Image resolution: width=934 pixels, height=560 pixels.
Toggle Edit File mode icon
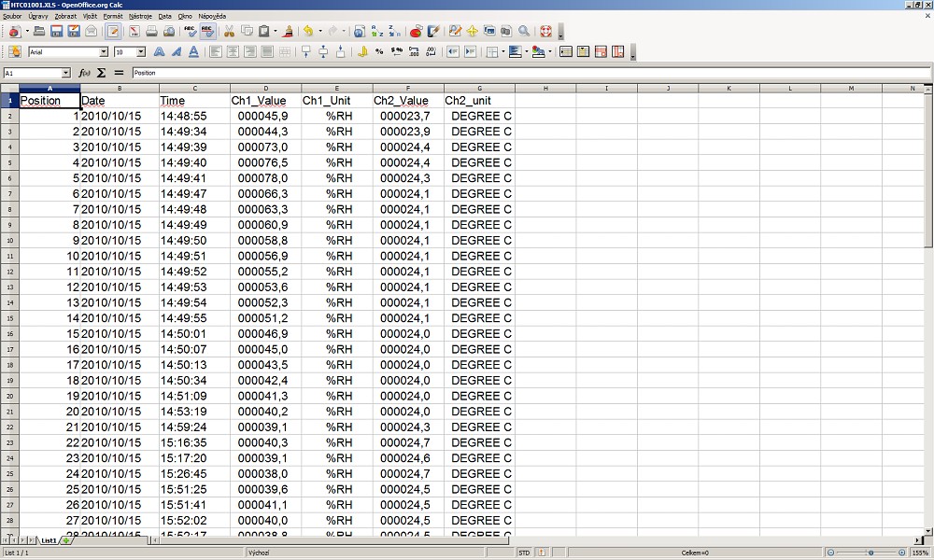pyautogui.click(x=113, y=32)
